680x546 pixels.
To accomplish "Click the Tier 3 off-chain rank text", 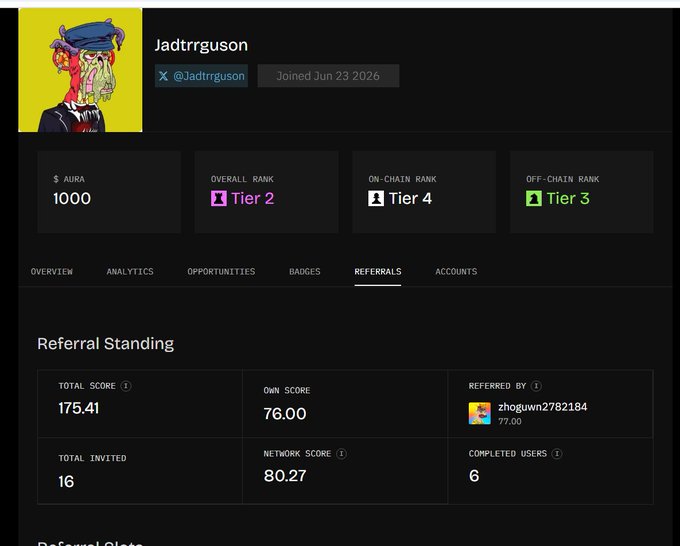I will pos(568,199).
